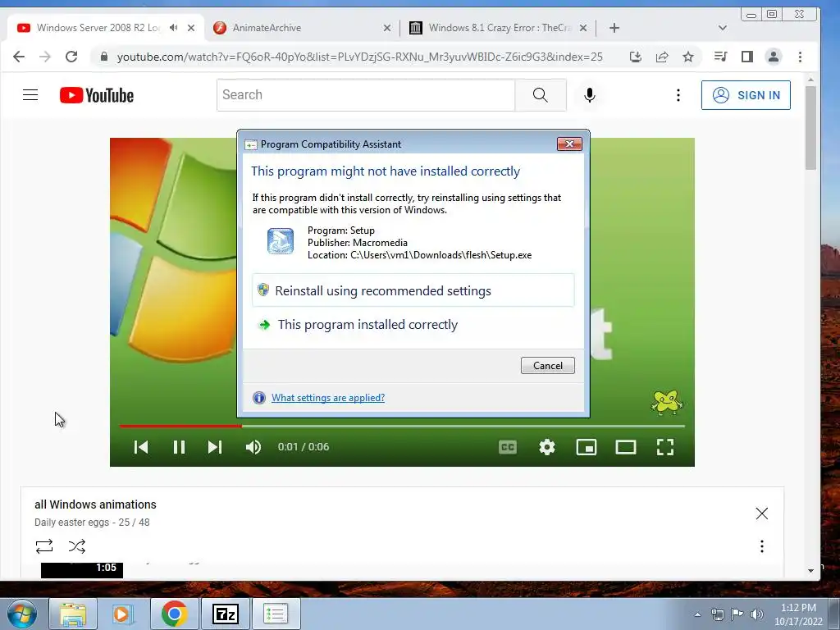This screenshot has width=840, height=630.
Task: Click the yellow channel watermark on video
Action: 666,402
